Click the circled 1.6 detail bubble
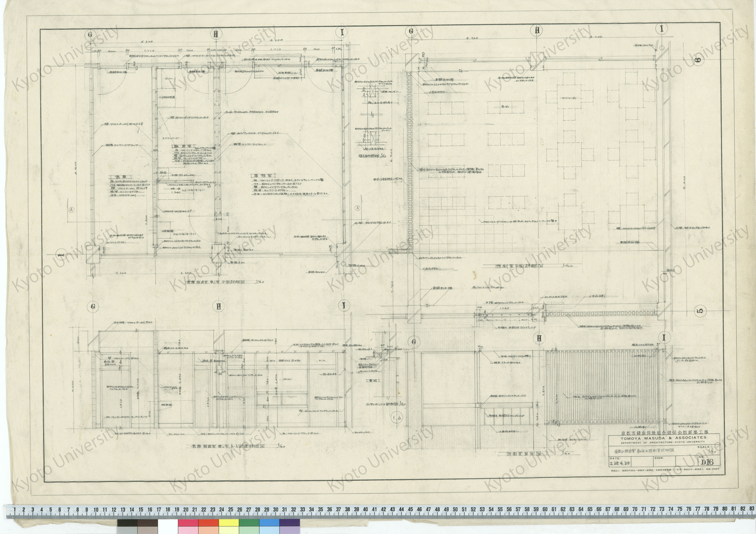Image resolution: width=756 pixels, height=534 pixels. (397, 418)
